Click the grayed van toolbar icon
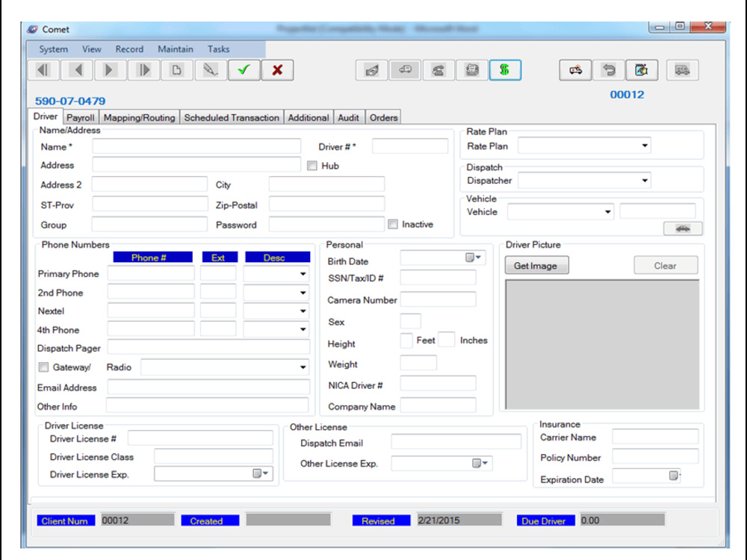Image resolution: width=747 pixels, height=560 pixels. point(682,70)
